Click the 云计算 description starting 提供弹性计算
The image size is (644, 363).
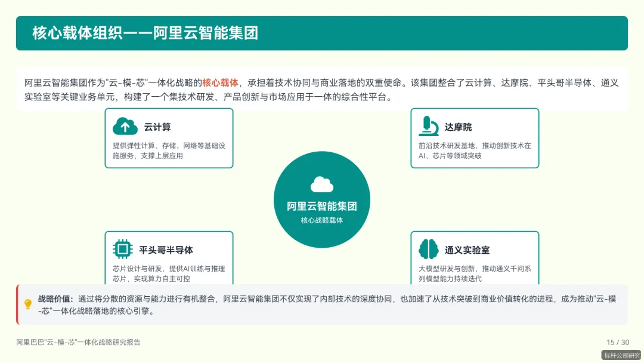click(x=169, y=150)
